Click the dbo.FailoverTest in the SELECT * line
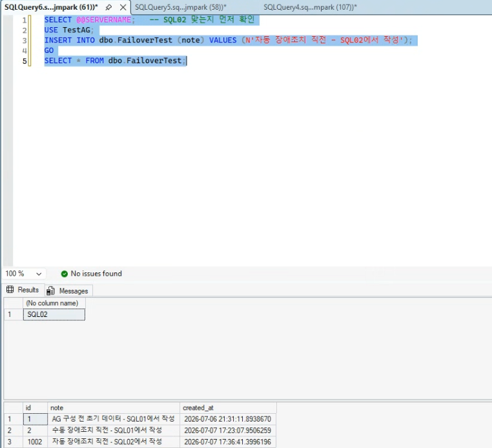The image size is (492, 448). [145, 61]
